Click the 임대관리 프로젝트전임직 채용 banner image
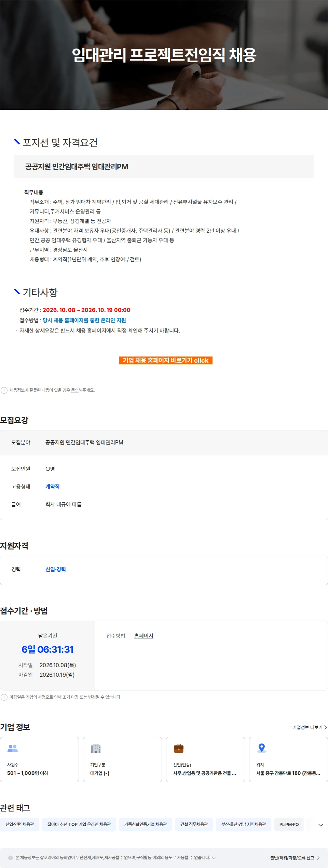 [164, 55]
